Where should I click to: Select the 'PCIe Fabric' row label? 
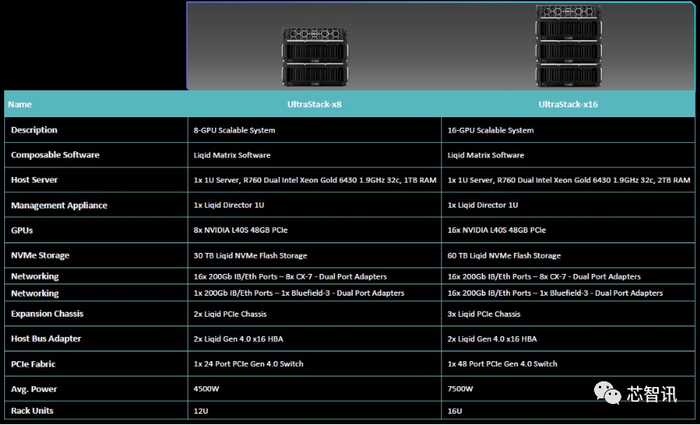point(33,364)
